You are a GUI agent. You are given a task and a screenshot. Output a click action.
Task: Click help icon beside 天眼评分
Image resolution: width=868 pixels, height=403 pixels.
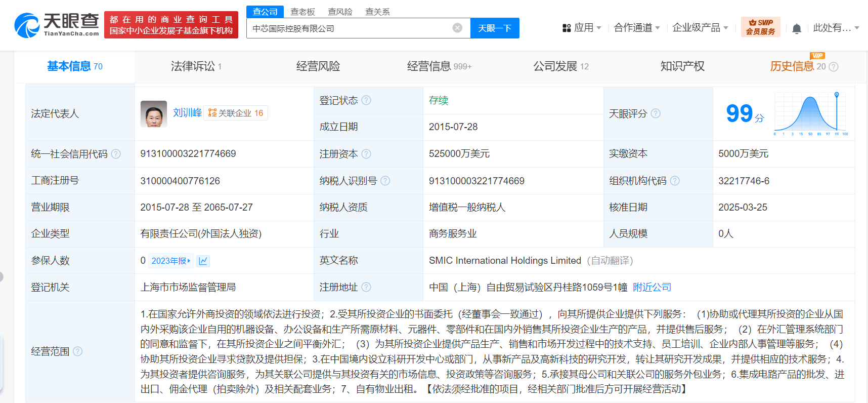click(656, 113)
